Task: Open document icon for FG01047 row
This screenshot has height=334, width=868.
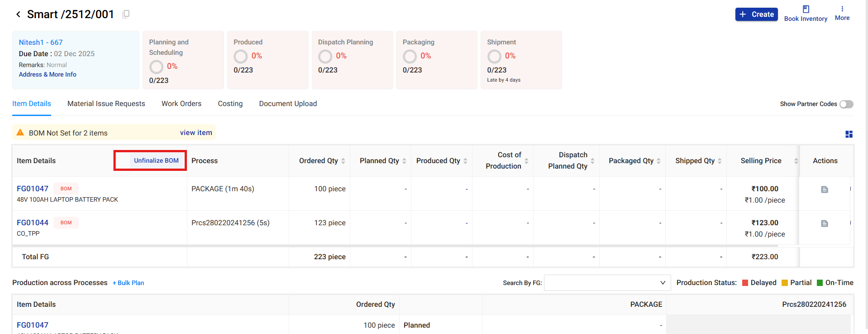Action: (824, 189)
